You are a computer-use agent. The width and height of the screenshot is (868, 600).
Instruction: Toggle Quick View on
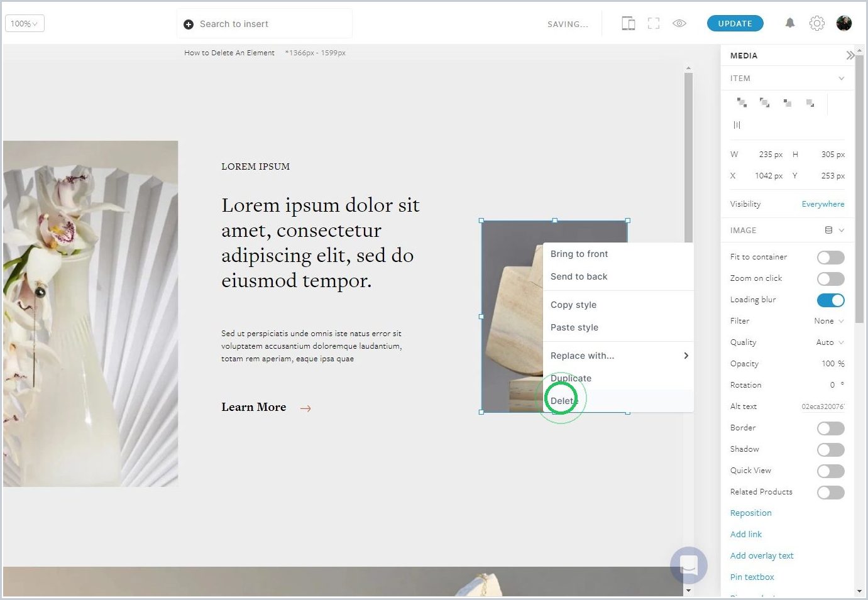point(830,471)
